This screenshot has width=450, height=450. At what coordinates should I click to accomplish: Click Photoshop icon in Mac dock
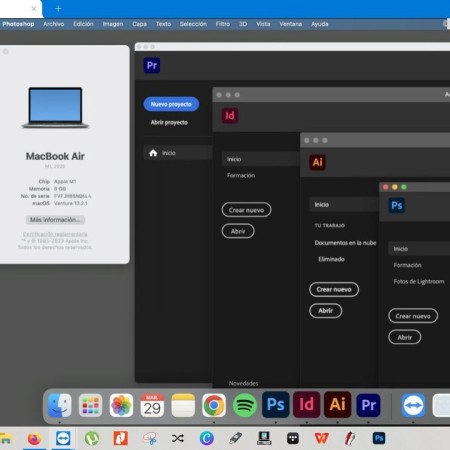(276, 405)
